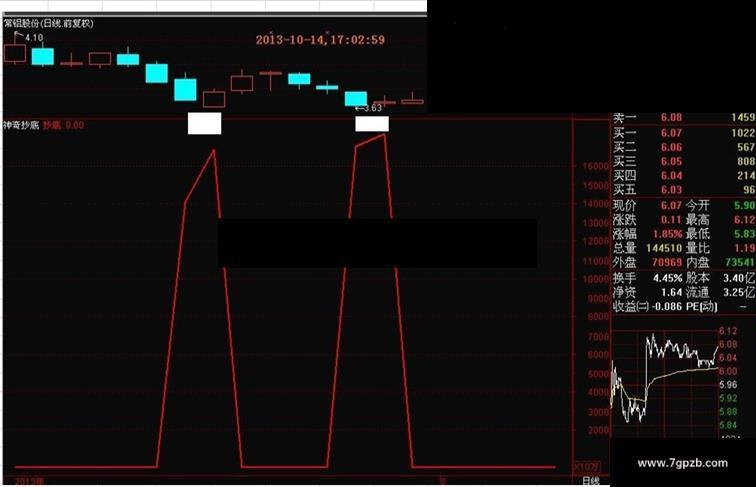The width and height of the screenshot is (756, 487).
Task: Click the timestamp 2013-10-14, 17:02:59
Action: click(320, 40)
